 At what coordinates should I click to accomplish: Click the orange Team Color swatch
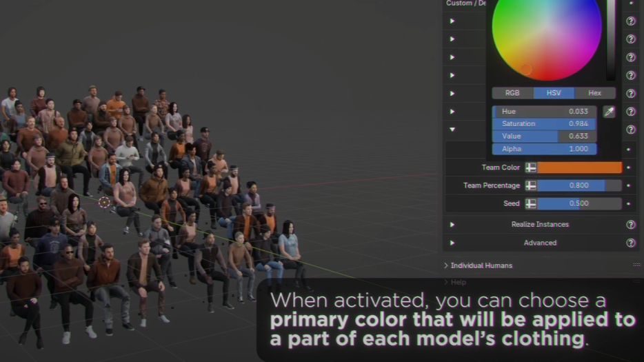[x=579, y=168]
